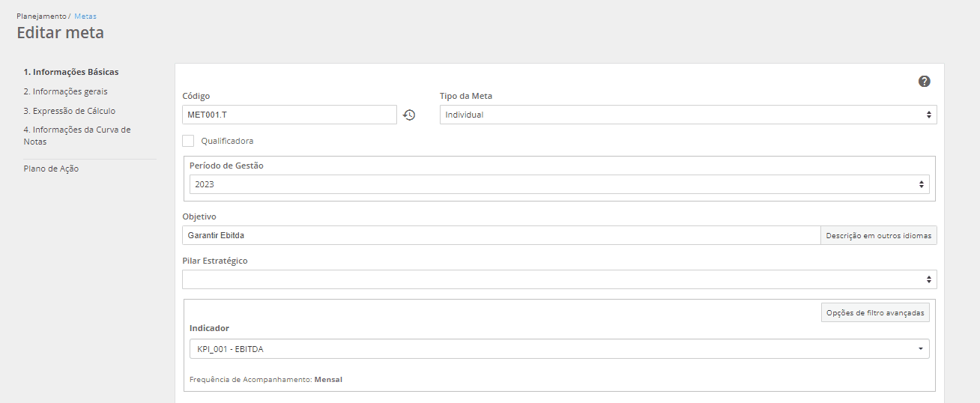Expand the Indicador KPI_001 - EBITDA selector
Screen dimensions: 980x403
[x=559, y=349]
